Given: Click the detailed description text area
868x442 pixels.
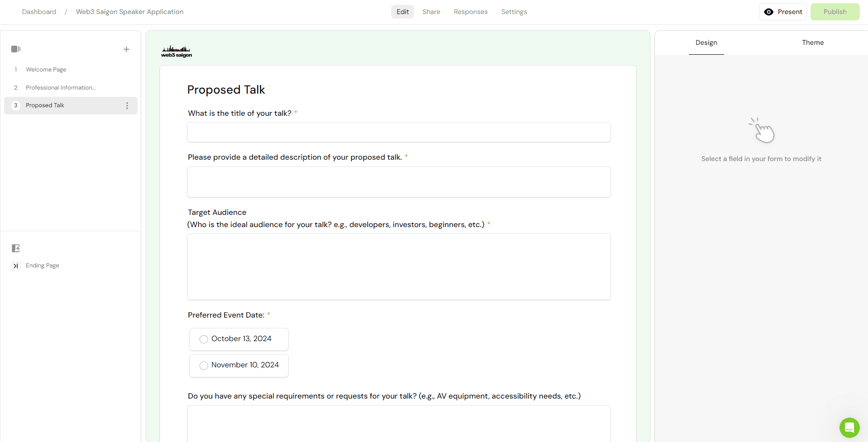Looking at the screenshot, I should [399, 182].
